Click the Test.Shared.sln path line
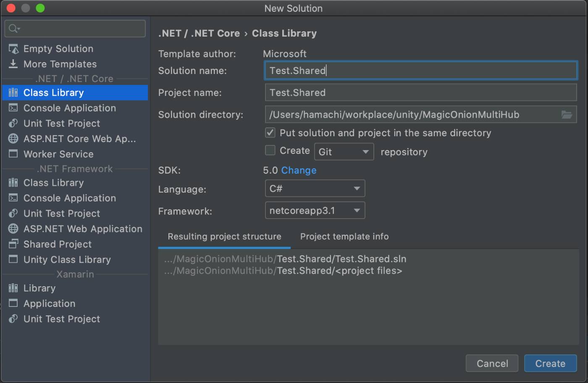Viewport: 588px width, 383px height. [x=285, y=259]
